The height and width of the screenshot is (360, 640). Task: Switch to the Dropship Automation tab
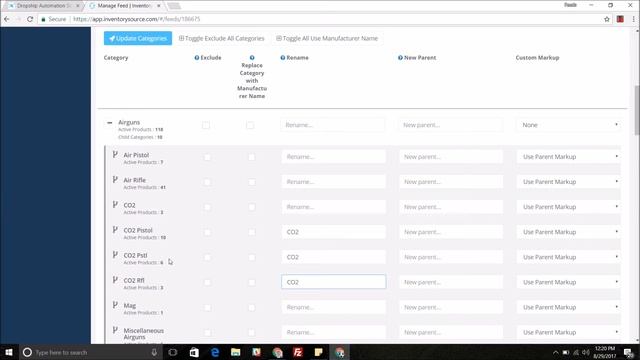click(x=43, y=6)
